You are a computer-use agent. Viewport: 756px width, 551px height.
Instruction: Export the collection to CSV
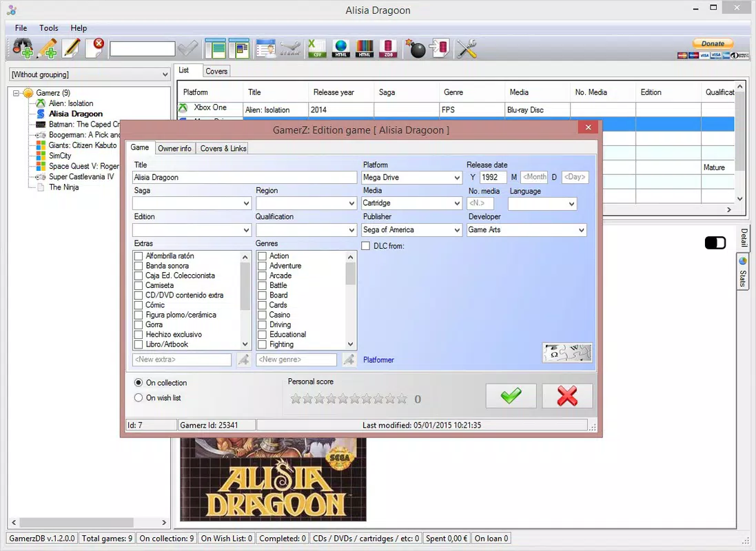point(317,48)
